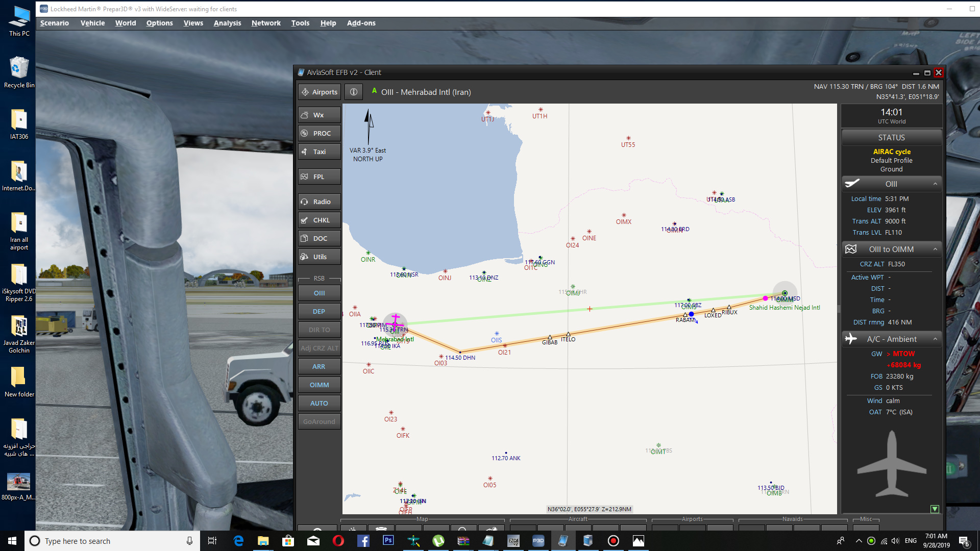The width and height of the screenshot is (980, 551).
Task: Click the EZCA v2 taskbar icon
Action: pos(513,541)
